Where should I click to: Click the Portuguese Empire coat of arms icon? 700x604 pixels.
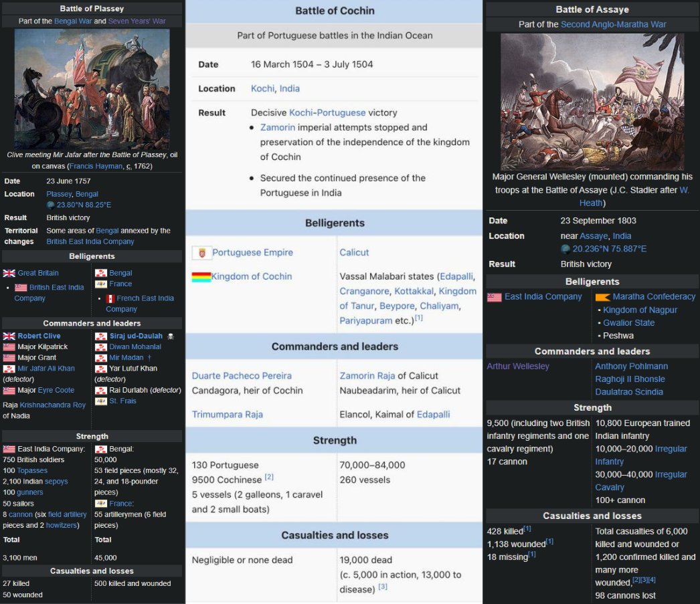tap(201, 253)
